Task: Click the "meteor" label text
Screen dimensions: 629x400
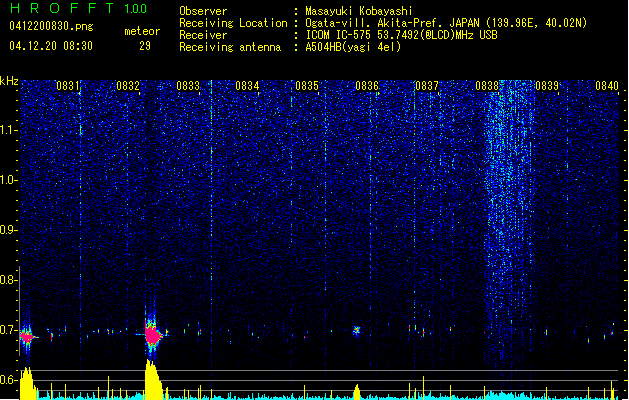Action: [x=142, y=31]
